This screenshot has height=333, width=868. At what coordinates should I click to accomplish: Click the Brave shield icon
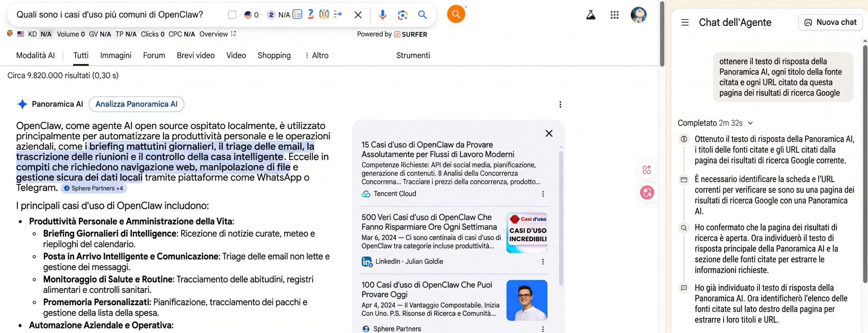[10, 34]
